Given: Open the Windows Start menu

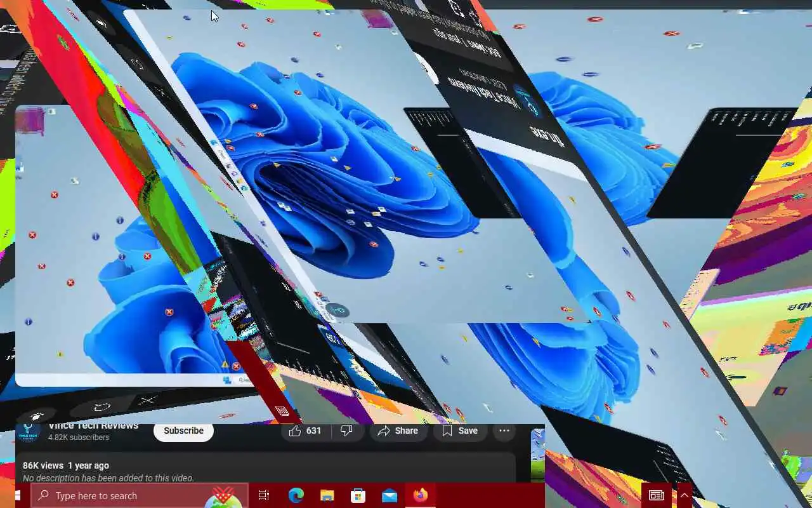Looking at the screenshot, I should point(17,495).
